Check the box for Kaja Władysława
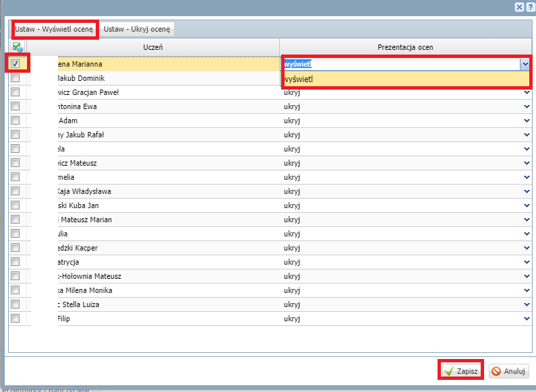Screen dimensions: 536x392 (15, 191)
